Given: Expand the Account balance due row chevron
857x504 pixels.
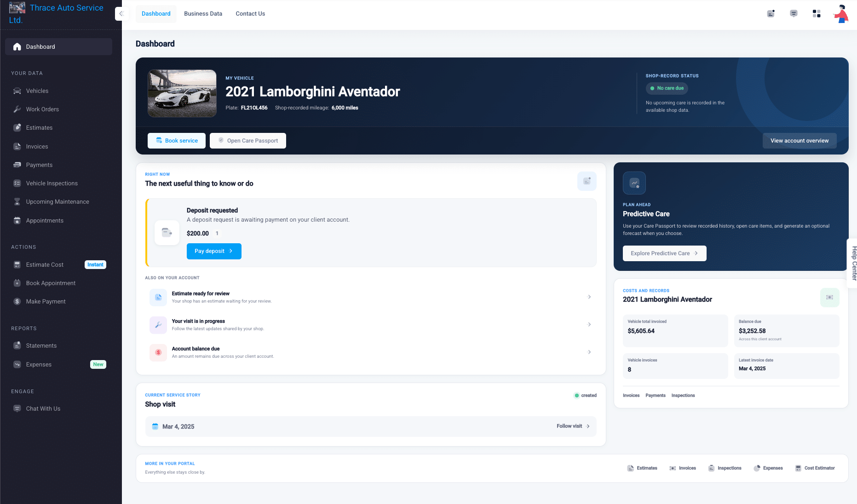Looking at the screenshot, I should point(589,352).
